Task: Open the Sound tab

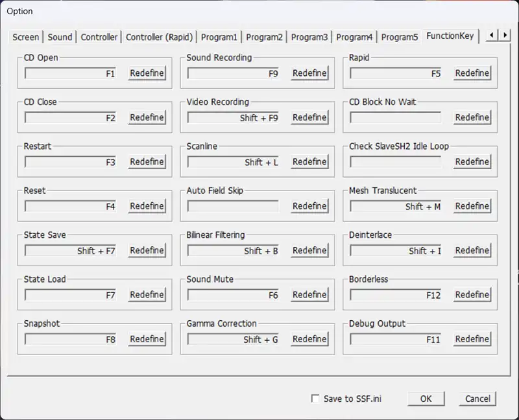Action: pos(60,37)
